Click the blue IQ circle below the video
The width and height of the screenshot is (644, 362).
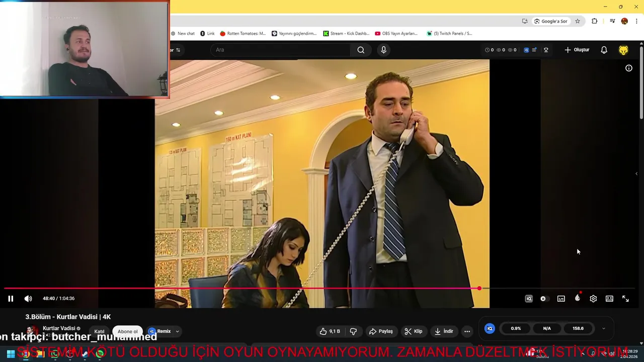(x=490, y=328)
